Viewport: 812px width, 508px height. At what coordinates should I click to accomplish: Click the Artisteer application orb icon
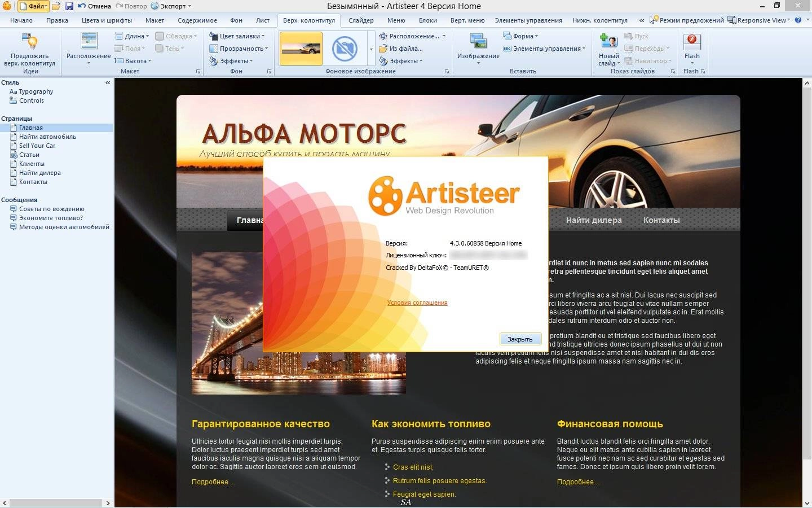pyautogui.click(x=6, y=6)
